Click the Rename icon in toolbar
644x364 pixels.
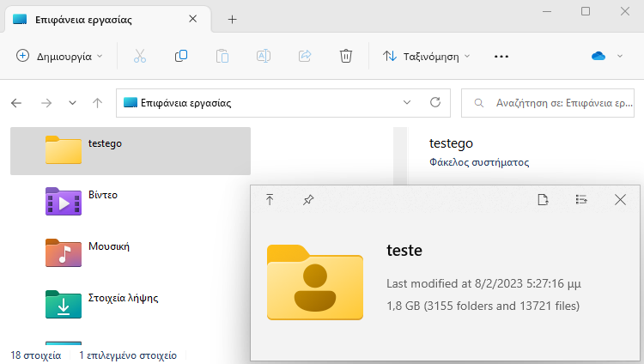pos(264,56)
